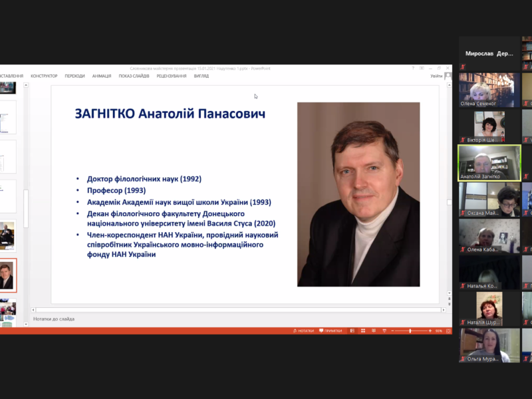
Task: Select the highlighted current slide thumbnail
Action: (x=7, y=275)
